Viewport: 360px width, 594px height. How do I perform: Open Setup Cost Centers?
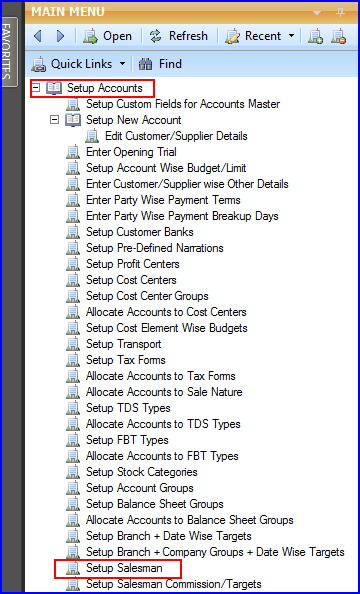pyautogui.click(x=131, y=280)
